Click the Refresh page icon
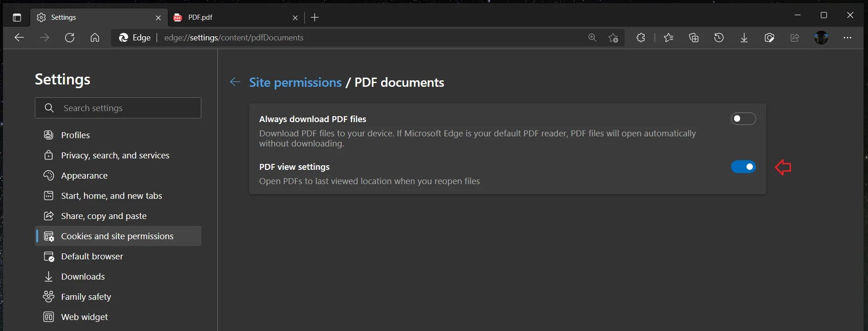The width and height of the screenshot is (868, 331). click(70, 38)
